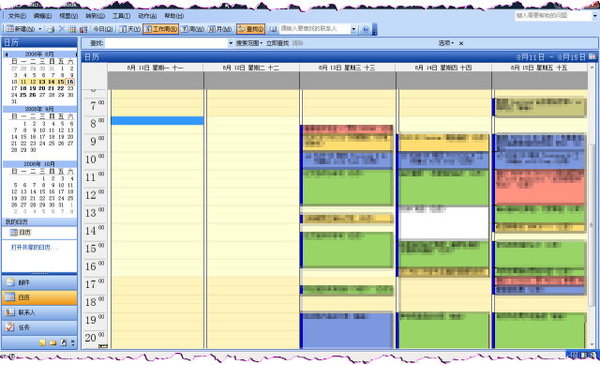Toggle the 查找(I) find button
Viewport: 600px width, 365px height.
(250, 29)
